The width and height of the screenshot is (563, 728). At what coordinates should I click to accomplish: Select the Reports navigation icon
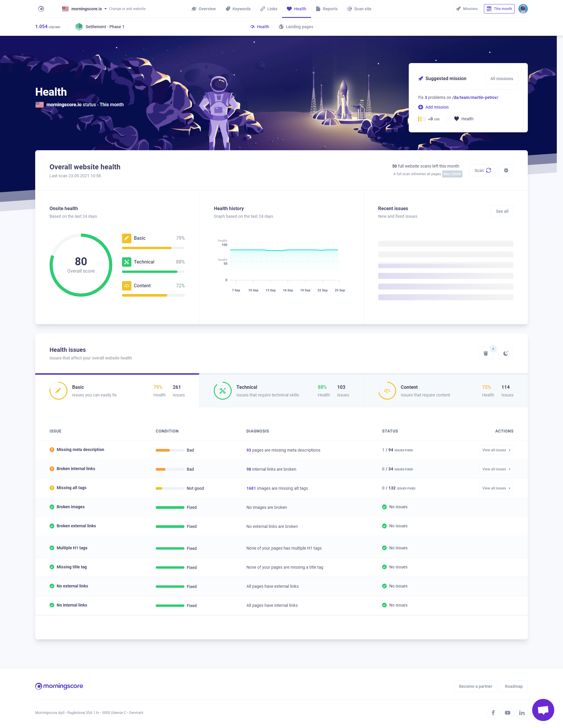click(x=318, y=9)
